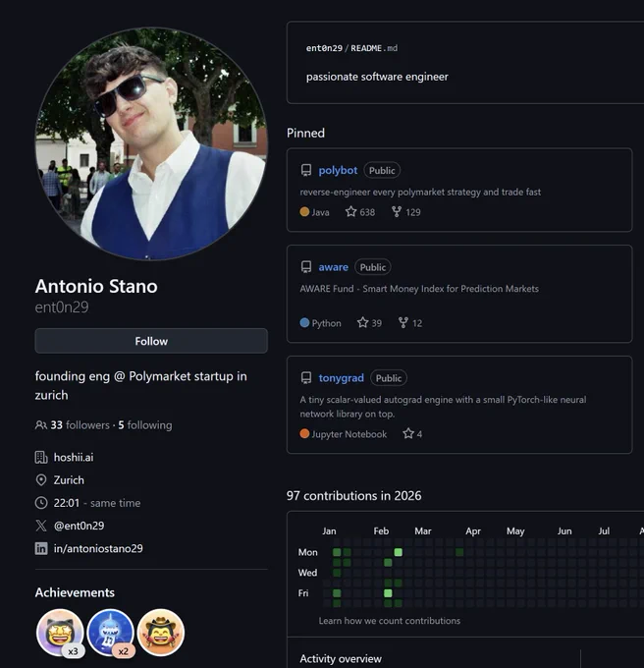Click the Pinned section heading
Screen dimensions: 644x668
[305, 133]
